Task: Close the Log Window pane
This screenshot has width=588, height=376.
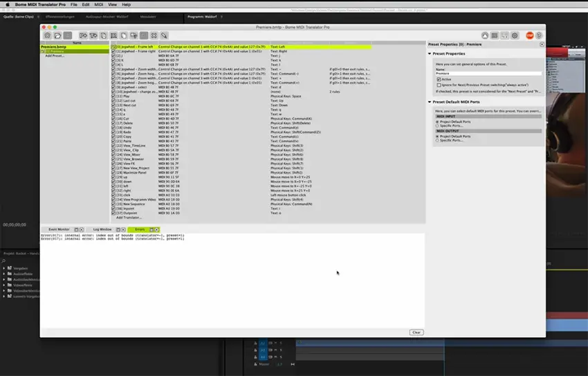Action: 123,229
